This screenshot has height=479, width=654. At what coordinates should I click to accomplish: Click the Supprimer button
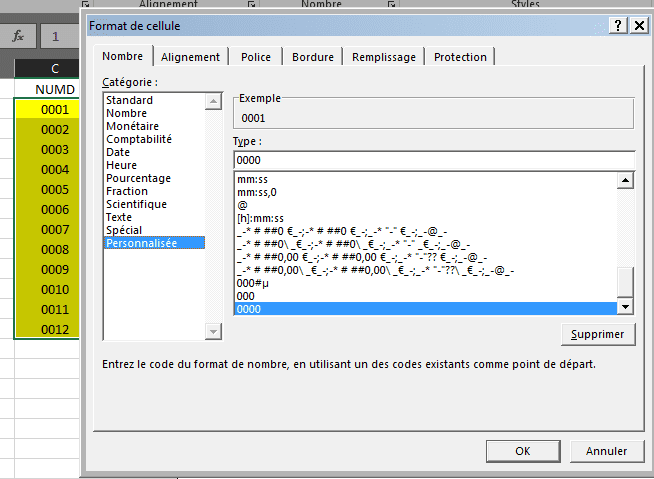coord(597,334)
